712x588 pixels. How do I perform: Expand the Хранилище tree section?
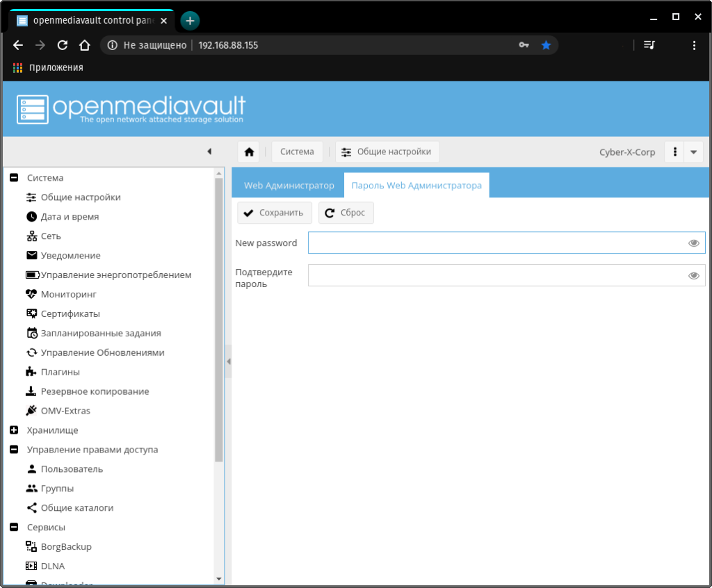click(x=14, y=430)
